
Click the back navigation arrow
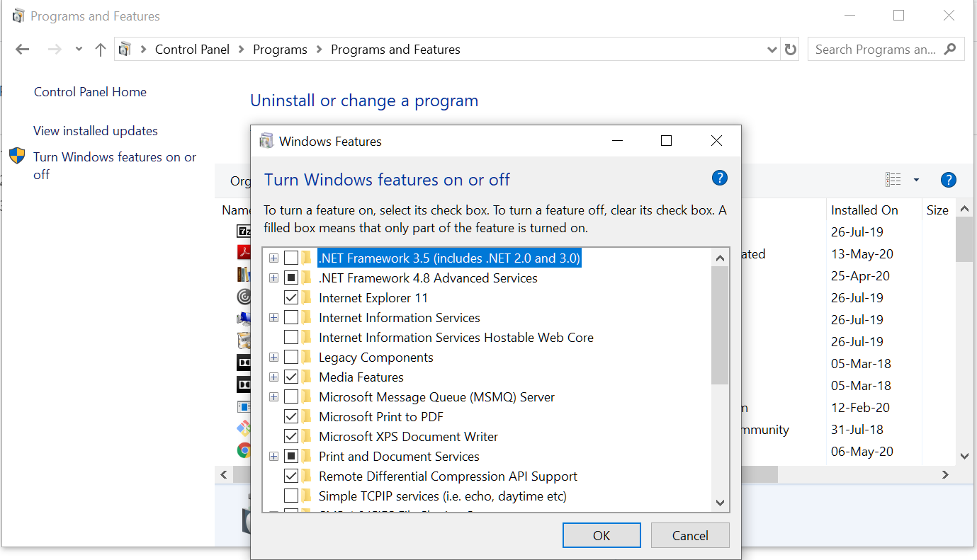tap(22, 49)
